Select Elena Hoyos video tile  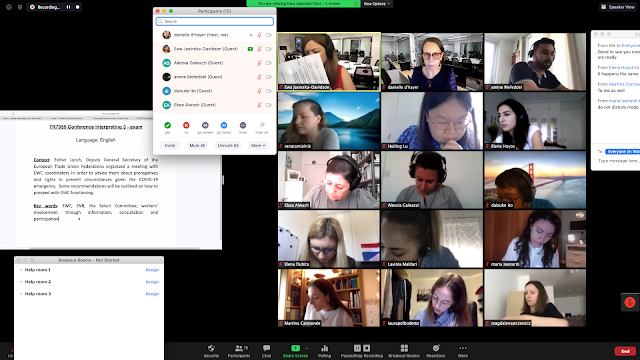coord(535,121)
